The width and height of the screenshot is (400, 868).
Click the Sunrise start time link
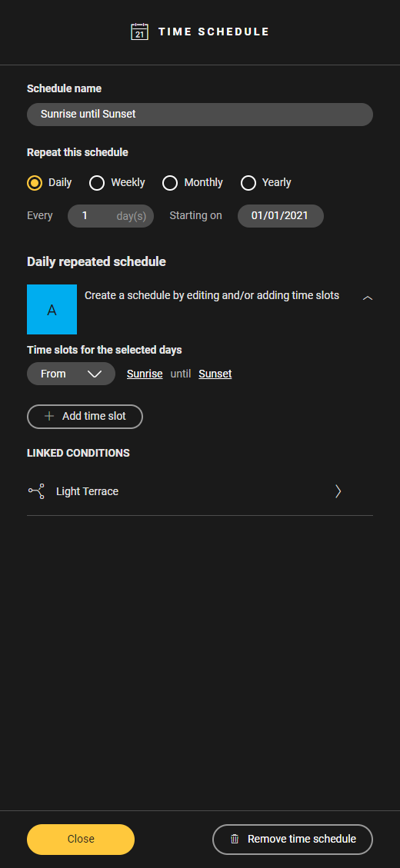pos(145,374)
